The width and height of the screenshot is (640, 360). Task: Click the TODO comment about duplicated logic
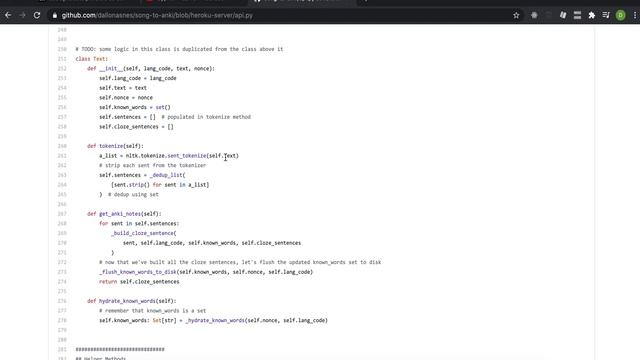pos(179,49)
